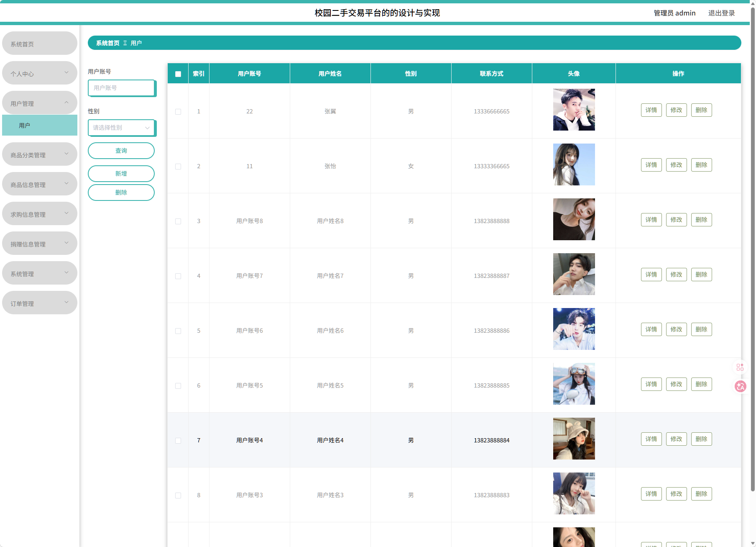Click 修改 for 用户账号8 row
Viewport: 756px width, 547px height.
pos(677,220)
